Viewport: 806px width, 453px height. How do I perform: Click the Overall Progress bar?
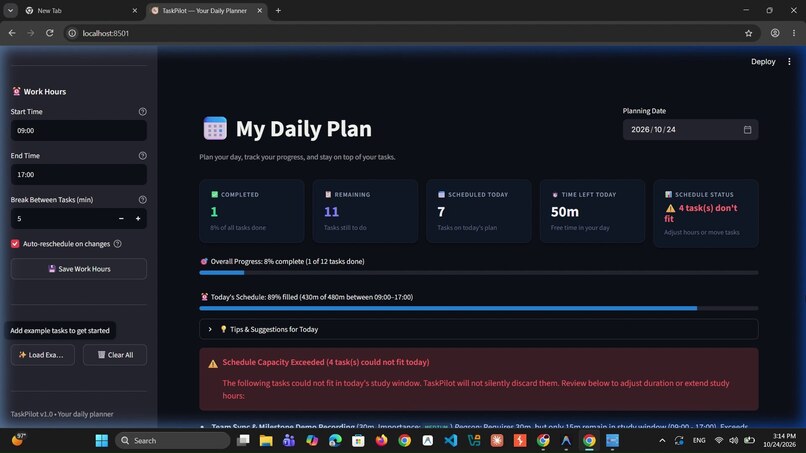tap(479, 273)
